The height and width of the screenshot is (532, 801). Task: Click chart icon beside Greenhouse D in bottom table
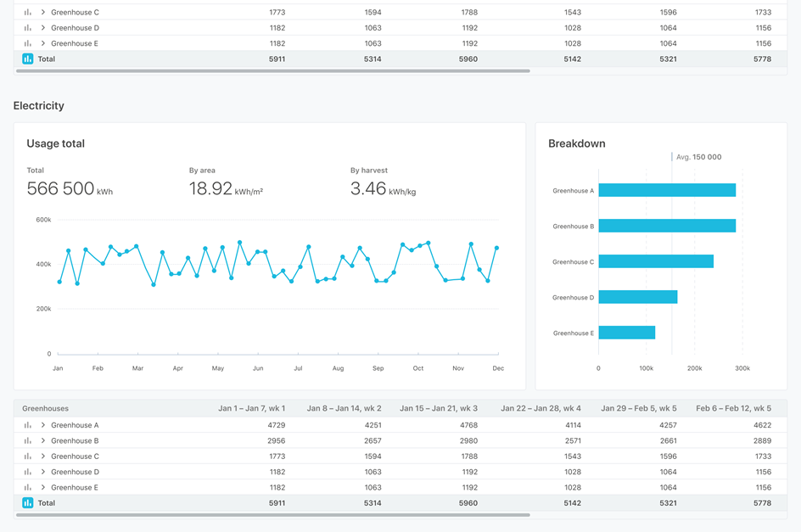coord(28,472)
